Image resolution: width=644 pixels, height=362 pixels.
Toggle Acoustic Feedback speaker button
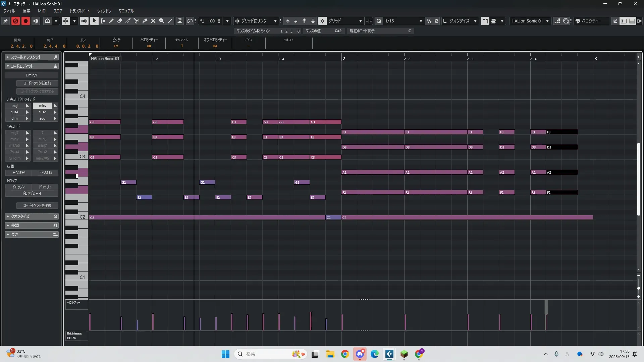tap(84, 21)
